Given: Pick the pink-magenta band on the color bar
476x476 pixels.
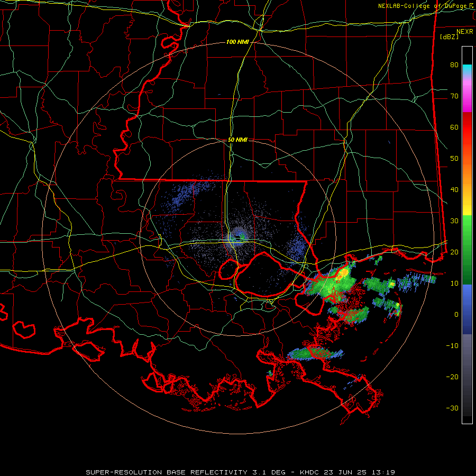Looking at the screenshot, I should pos(467,95).
